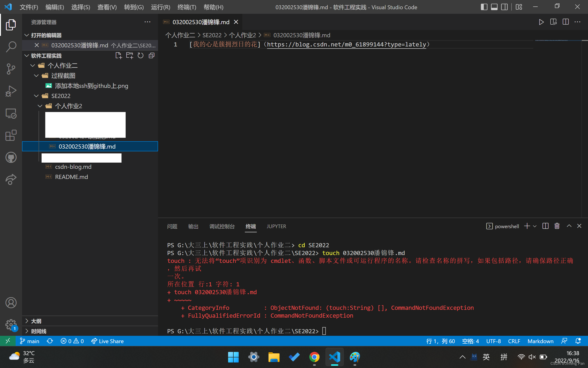Open Chrome from Windows taskbar
The height and width of the screenshot is (368, 588).
click(x=314, y=357)
